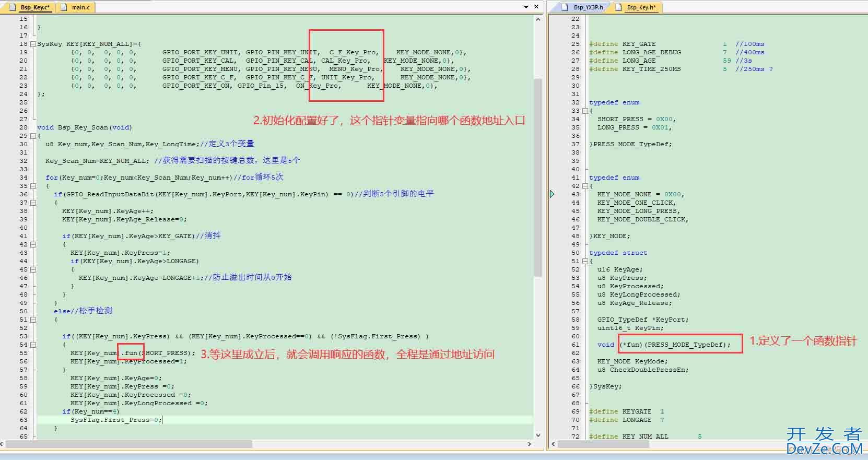Screen dimensions: 868x460
Task: Click 'u8 CheckDoublePressEn;' on line 64
Action: [643, 370]
